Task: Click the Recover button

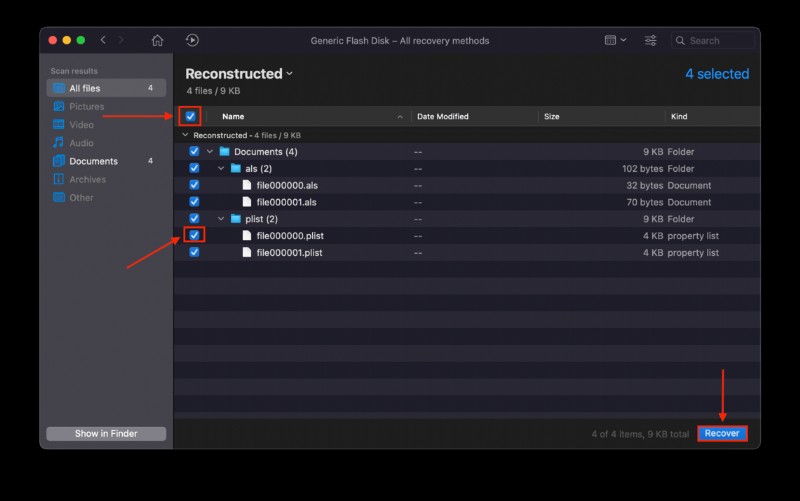Action: (722, 433)
